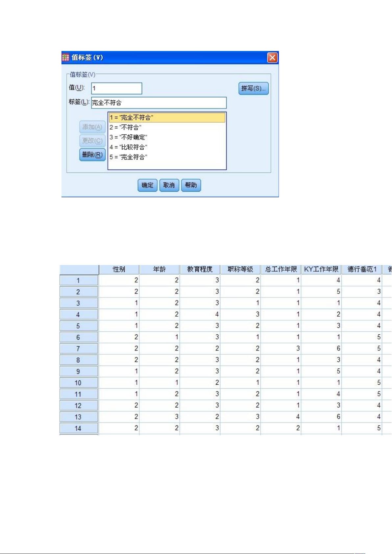Select row header 6
The height and width of the screenshot is (554, 392).
pos(79,337)
